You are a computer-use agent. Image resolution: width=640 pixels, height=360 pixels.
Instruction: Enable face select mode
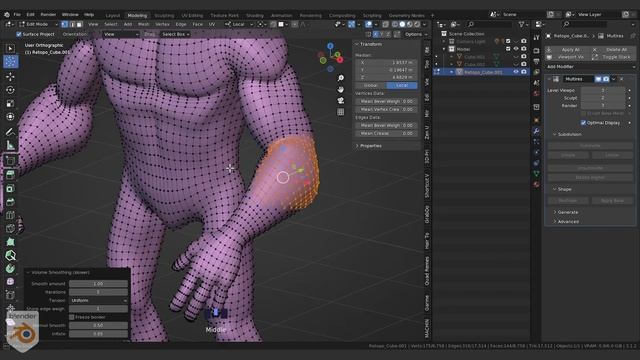79,24
